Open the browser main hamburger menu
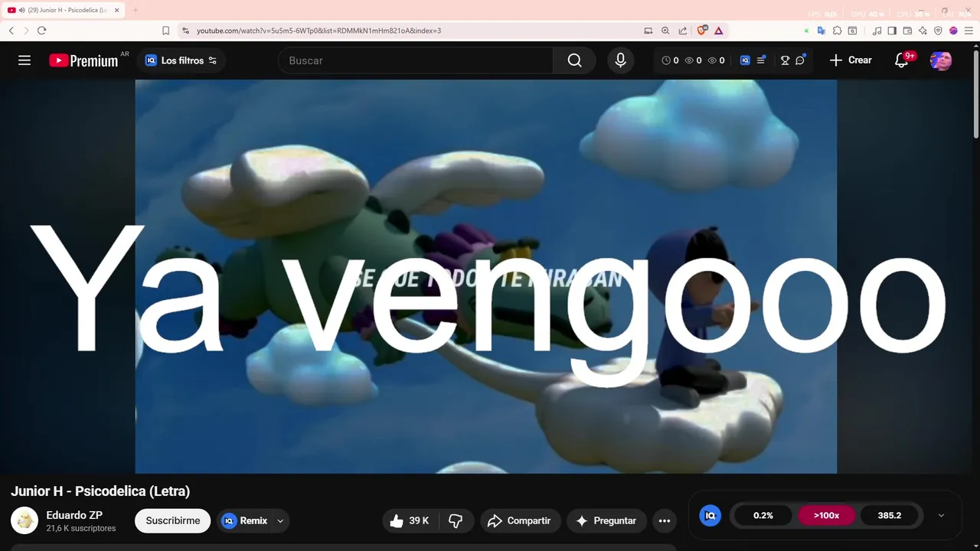This screenshot has height=551, width=980. (969, 31)
